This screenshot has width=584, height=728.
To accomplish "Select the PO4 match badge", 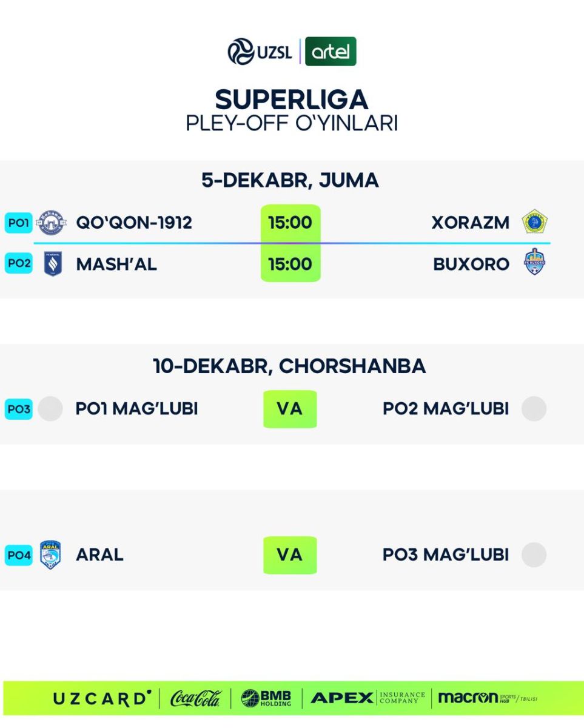I will pos(19,555).
